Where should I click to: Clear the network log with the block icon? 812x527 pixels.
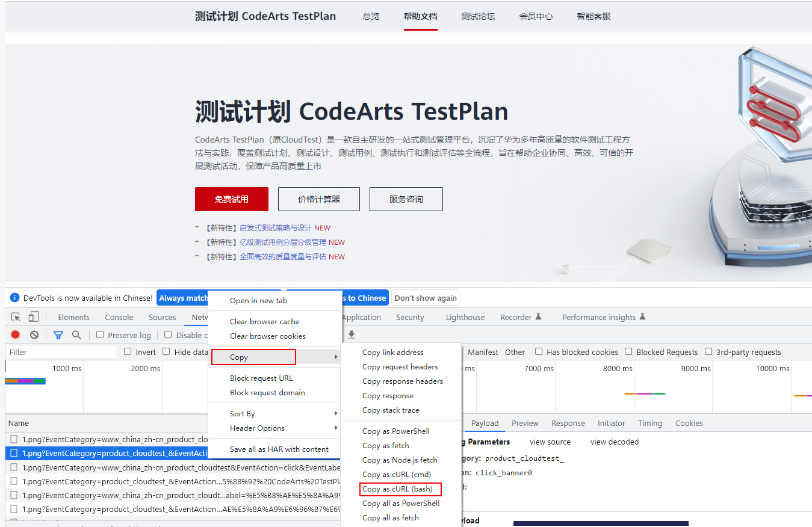point(34,334)
